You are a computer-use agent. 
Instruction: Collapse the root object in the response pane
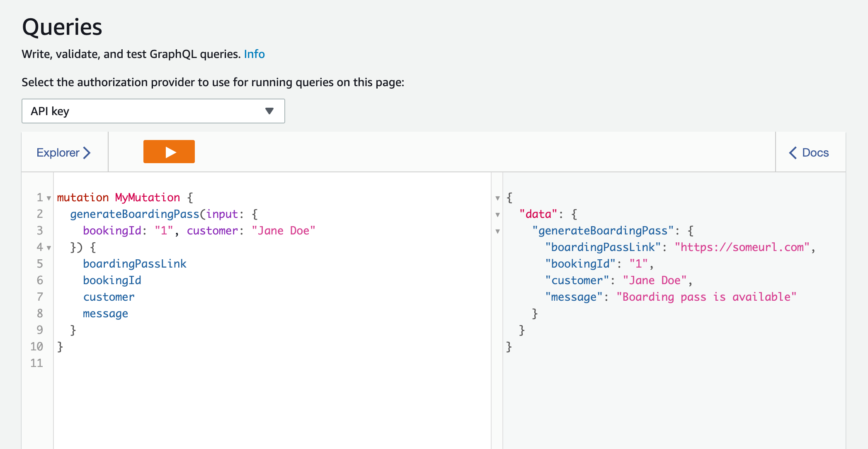[497, 198]
